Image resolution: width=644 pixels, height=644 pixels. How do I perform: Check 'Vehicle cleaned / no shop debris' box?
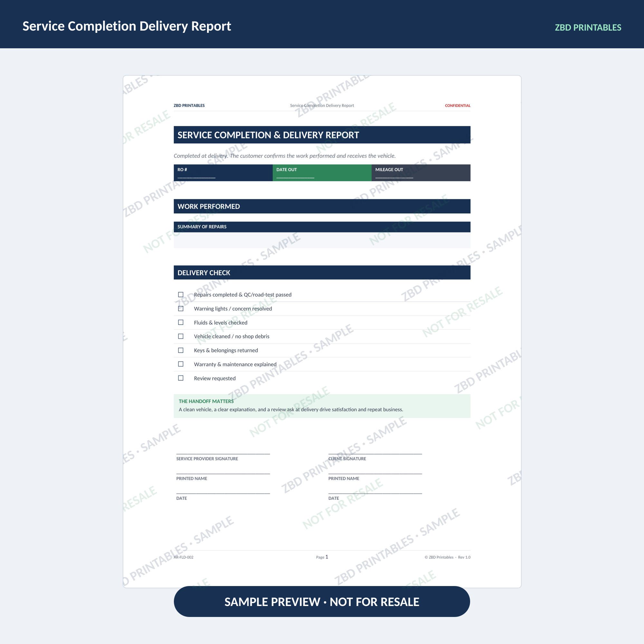(181, 336)
